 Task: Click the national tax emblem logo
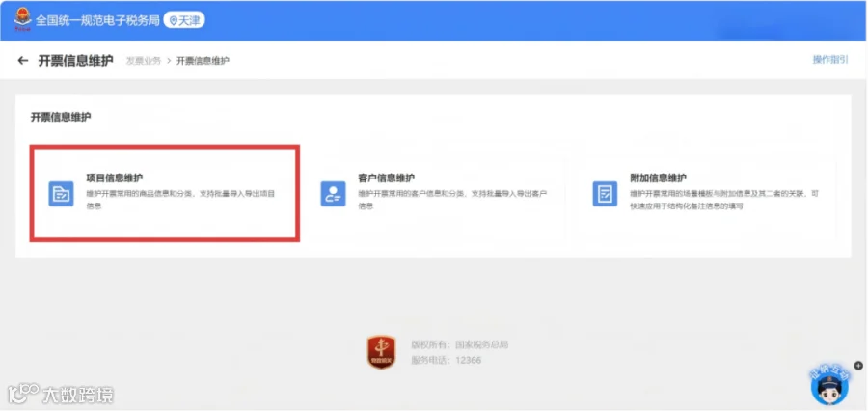23,20
